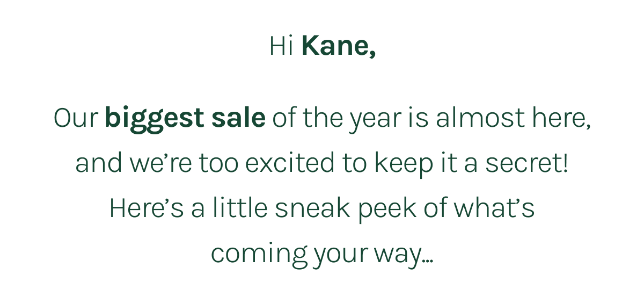Click the words "and we're"

134,164
